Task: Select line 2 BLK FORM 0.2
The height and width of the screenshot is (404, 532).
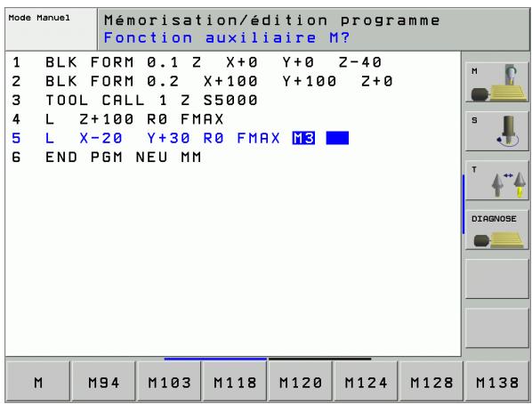Action: click(x=202, y=82)
